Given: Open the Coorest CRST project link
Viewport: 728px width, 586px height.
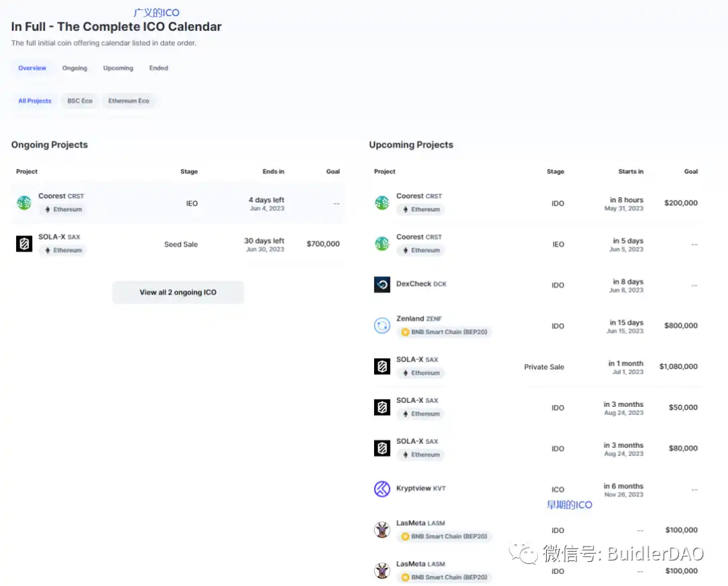Looking at the screenshot, I should coord(61,196).
